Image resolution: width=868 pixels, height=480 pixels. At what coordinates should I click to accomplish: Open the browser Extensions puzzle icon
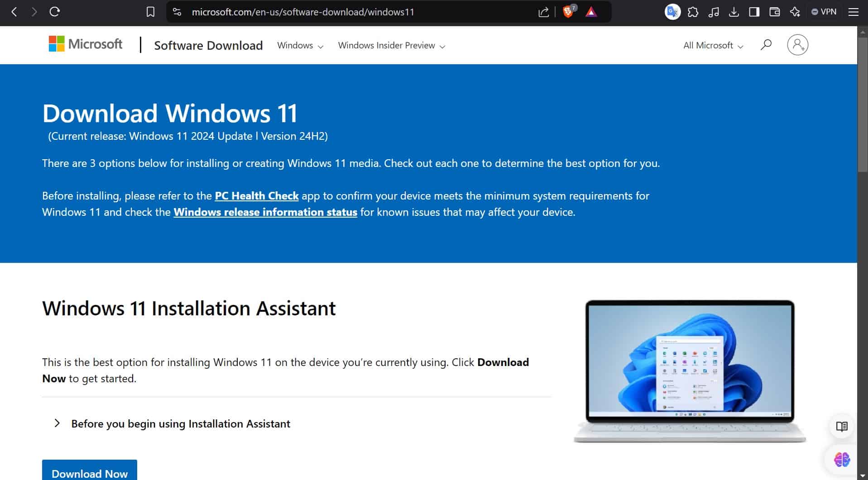tap(693, 12)
